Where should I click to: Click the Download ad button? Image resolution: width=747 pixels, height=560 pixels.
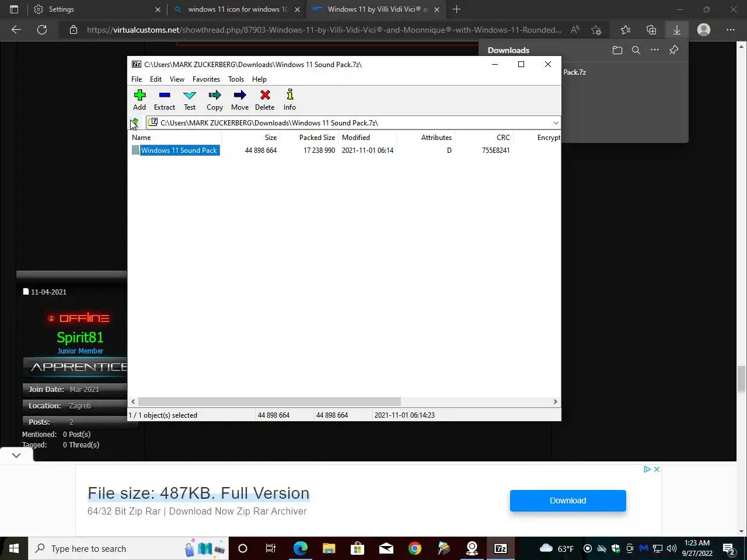pyautogui.click(x=568, y=501)
